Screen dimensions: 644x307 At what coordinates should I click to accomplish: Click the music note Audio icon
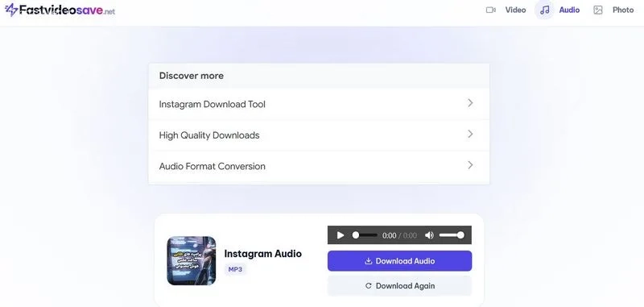pos(545,10)
